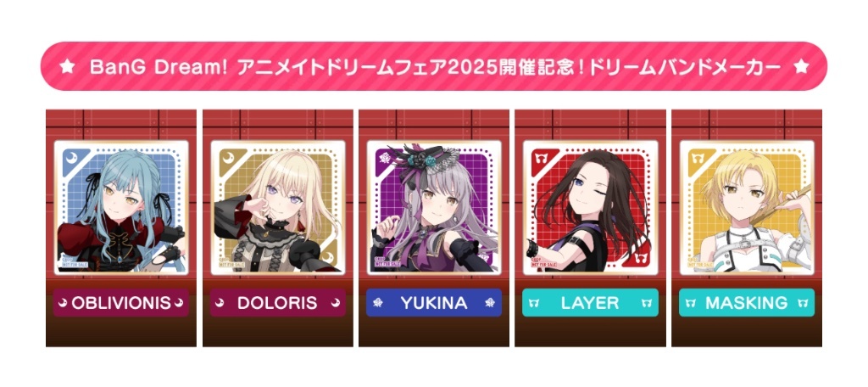
Task: Click the icon right of the MASKING label
Action: (803, 303)
